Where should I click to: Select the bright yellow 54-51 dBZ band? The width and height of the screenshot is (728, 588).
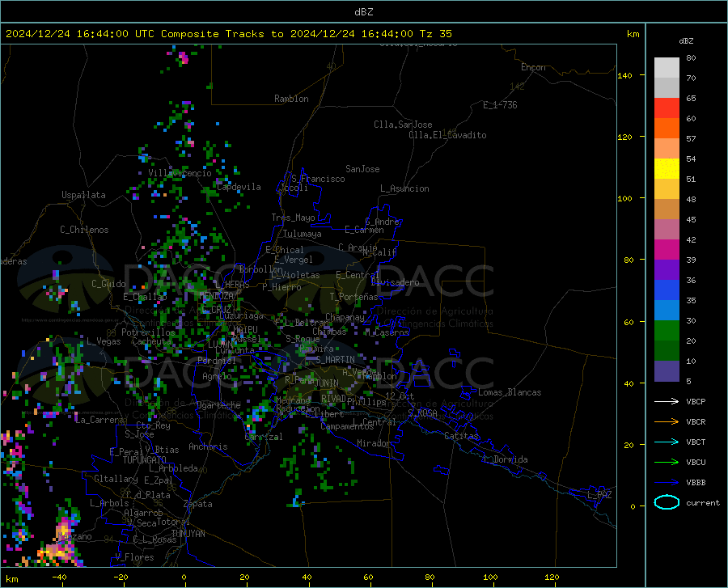[x=667, y=169]
